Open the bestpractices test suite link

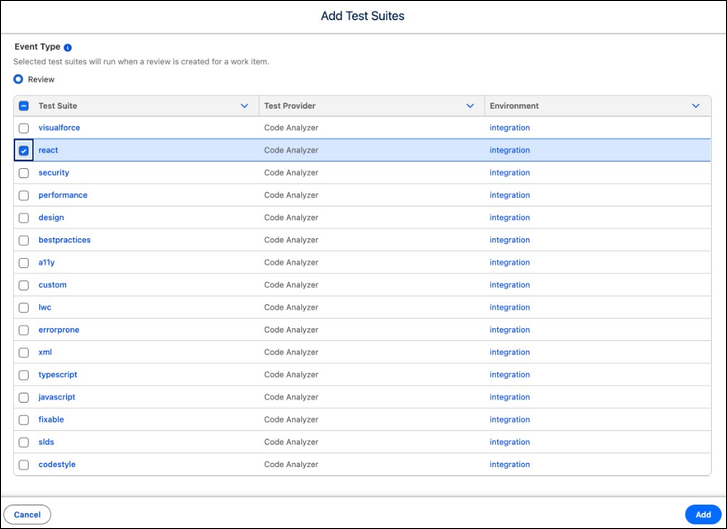point(64,240)
